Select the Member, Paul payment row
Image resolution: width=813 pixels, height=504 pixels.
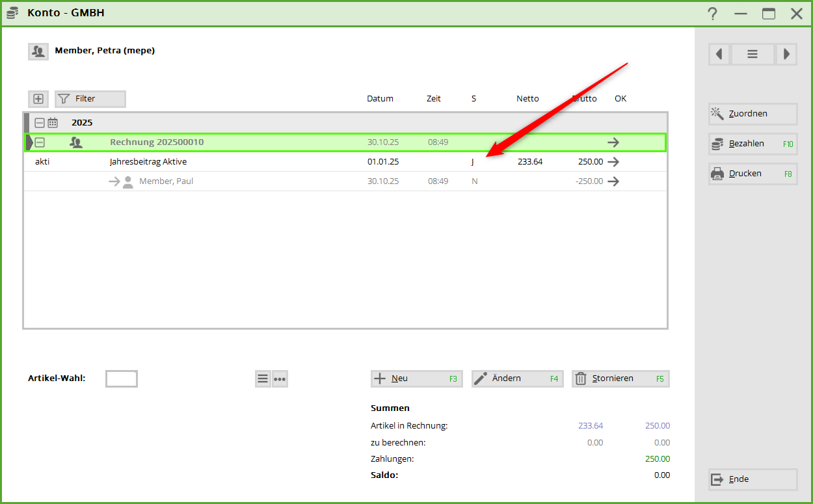point(166,181)
